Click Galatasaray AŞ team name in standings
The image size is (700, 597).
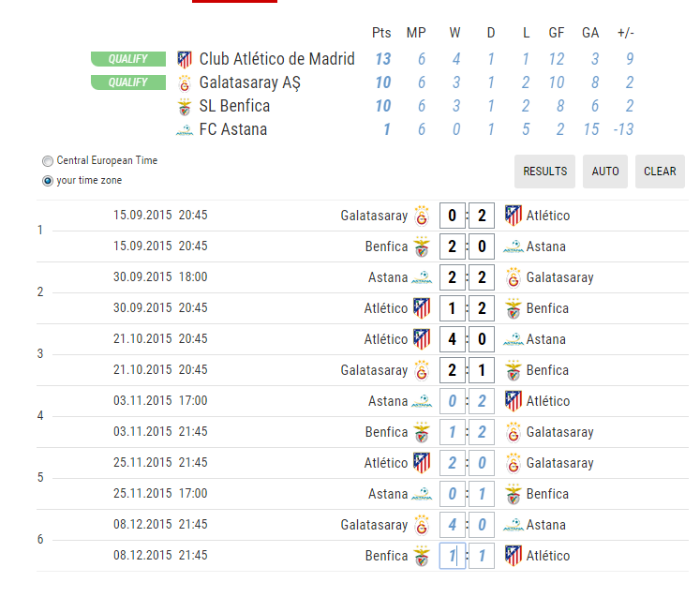point(249,82)
